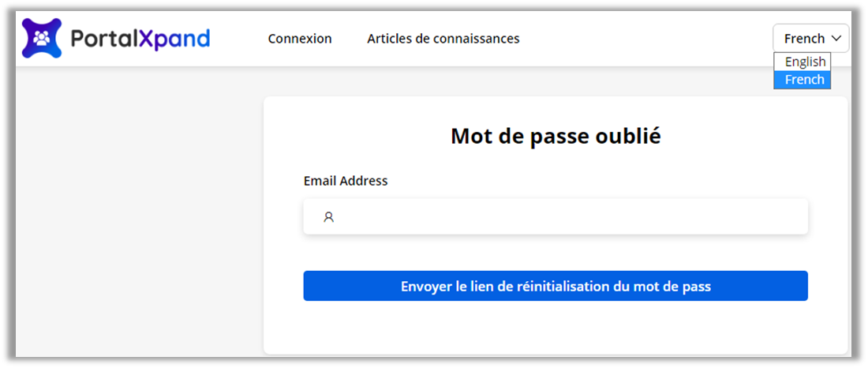Expand the French language selector box

[x=810, y=39]
